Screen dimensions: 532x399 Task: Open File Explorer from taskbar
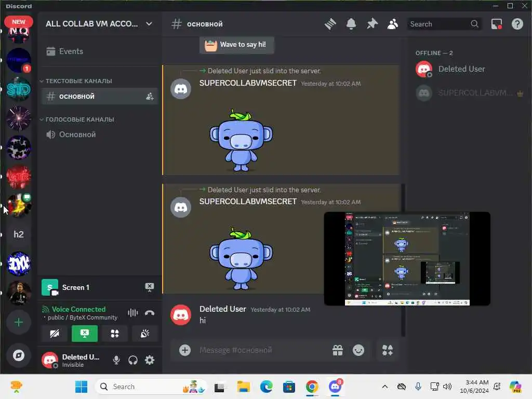click(243, 387)
